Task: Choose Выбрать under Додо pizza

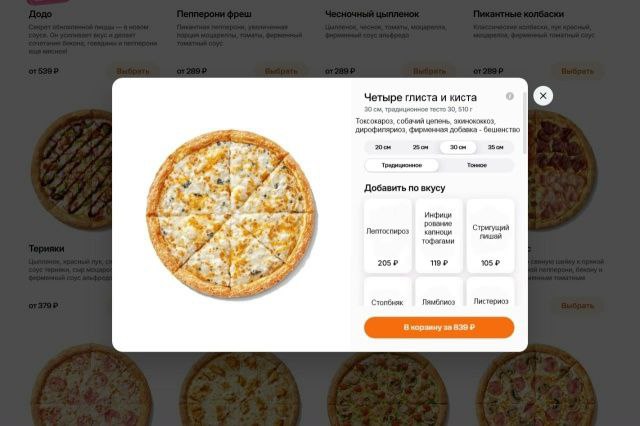Action: 133,71
